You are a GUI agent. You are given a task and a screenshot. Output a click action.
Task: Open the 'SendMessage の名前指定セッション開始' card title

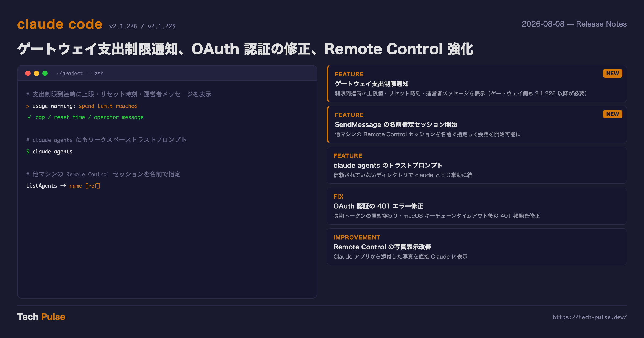coord(396,124)
